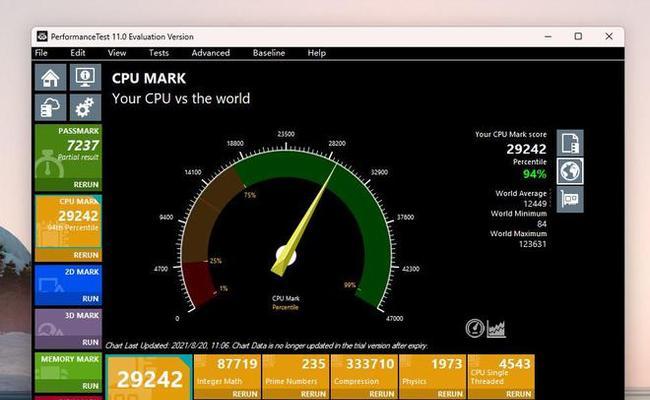The image size is (650, 400).
Task: Click the Prime Numbers 235 score
Action: (x=313, y=364)
